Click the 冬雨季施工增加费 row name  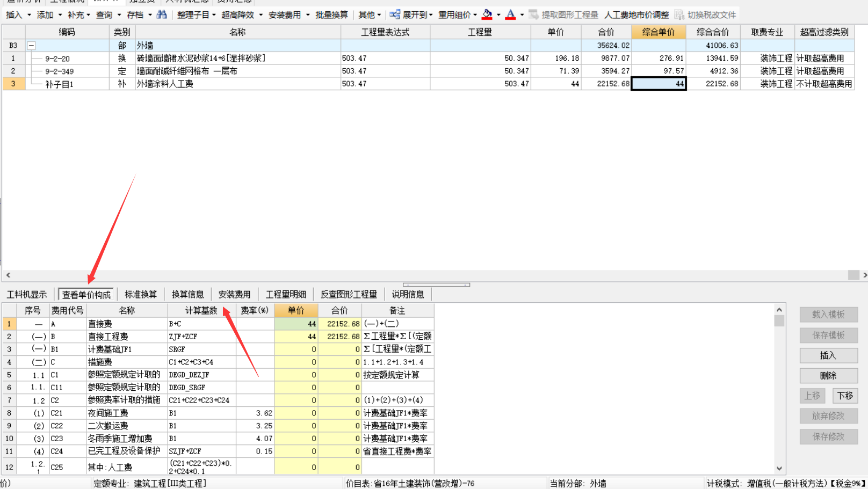point(127,439)
